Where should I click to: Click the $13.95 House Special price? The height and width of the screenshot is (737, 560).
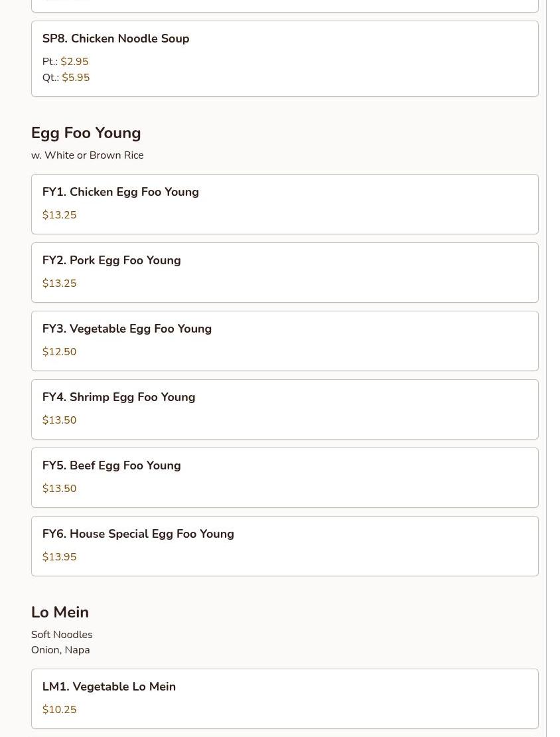pyautogui.click(x=59, y=557)
